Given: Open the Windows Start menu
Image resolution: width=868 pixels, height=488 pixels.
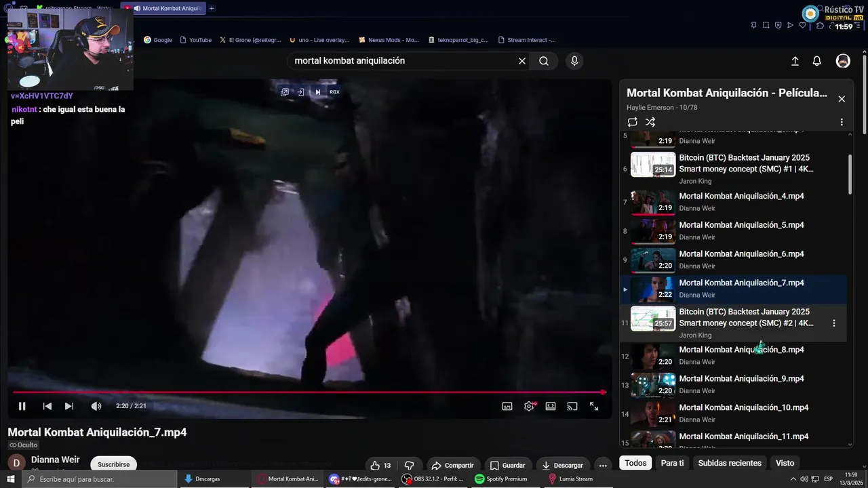Looking at the screenshot, I should pos(10,479).
